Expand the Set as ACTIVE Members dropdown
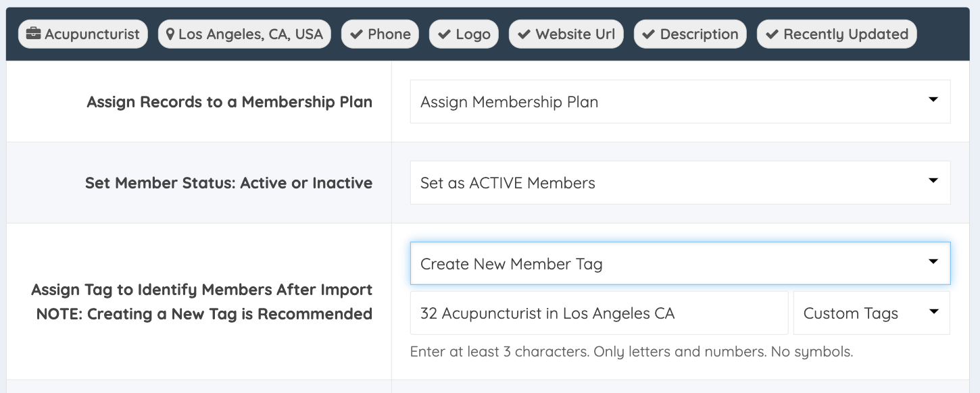Screen dimensions: 980x393 680,183
